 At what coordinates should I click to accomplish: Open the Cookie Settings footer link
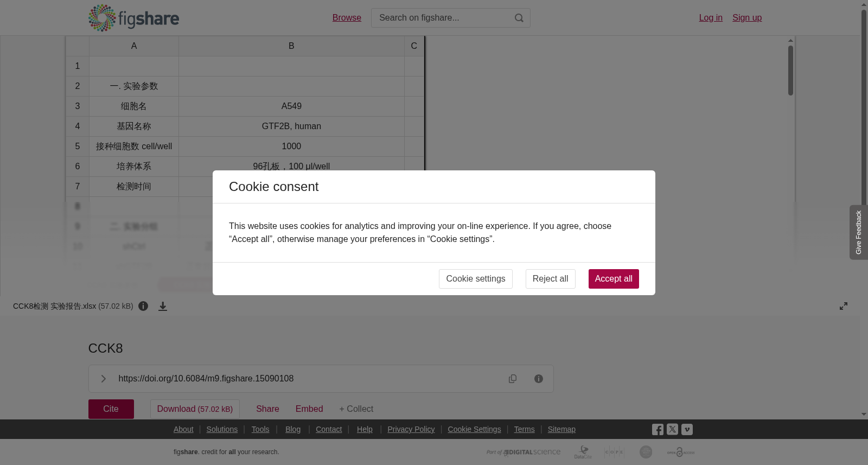(474, 429)
